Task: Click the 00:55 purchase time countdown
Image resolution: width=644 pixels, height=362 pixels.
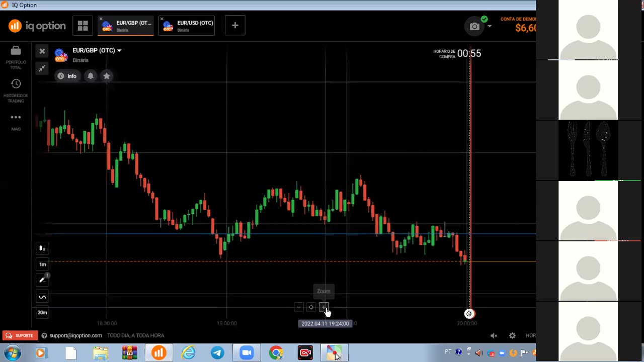Action: point(469,53)
